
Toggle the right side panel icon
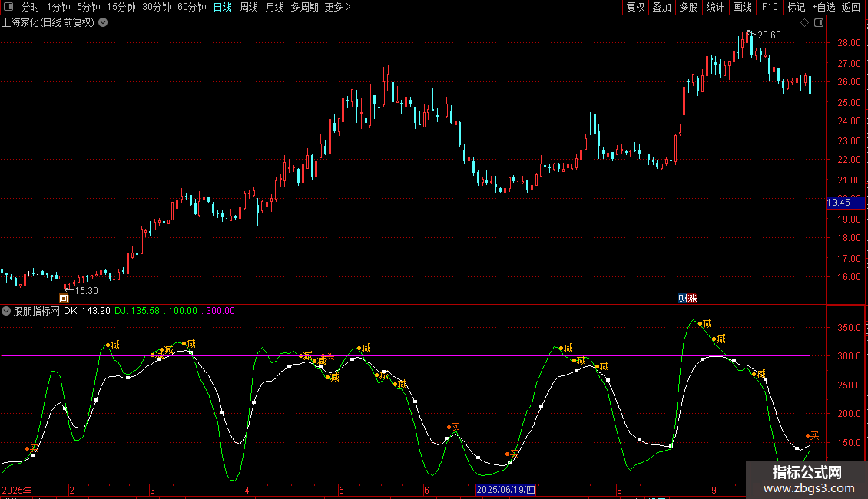819,23
